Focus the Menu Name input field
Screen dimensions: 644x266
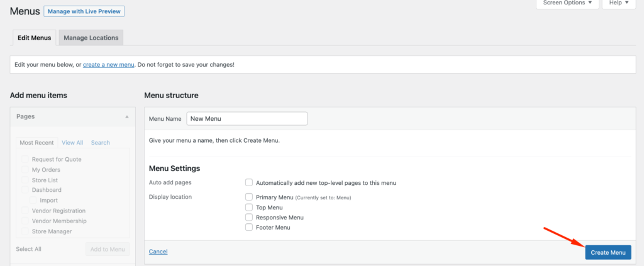pos(247,119)
